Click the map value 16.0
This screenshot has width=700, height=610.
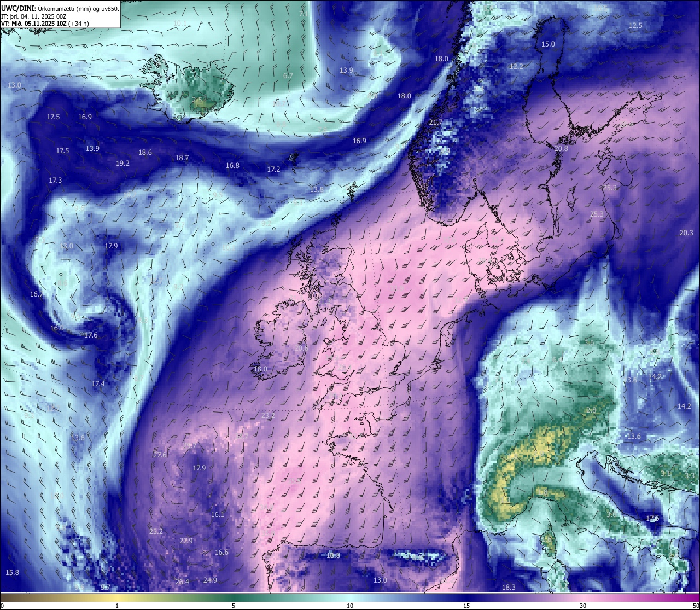(57, 328)
